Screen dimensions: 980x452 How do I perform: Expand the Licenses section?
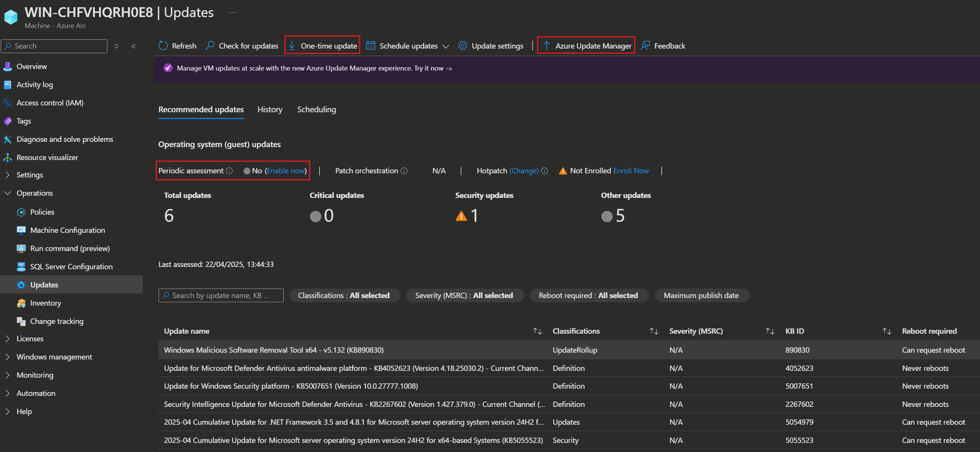pyautogui.click(x=8, y=339)
